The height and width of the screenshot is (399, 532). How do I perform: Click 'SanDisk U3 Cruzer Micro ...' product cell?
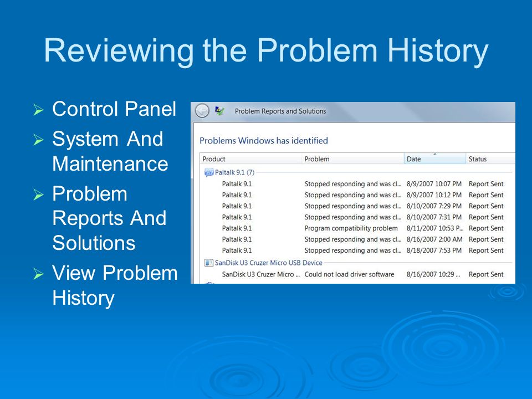pos(260,274)
